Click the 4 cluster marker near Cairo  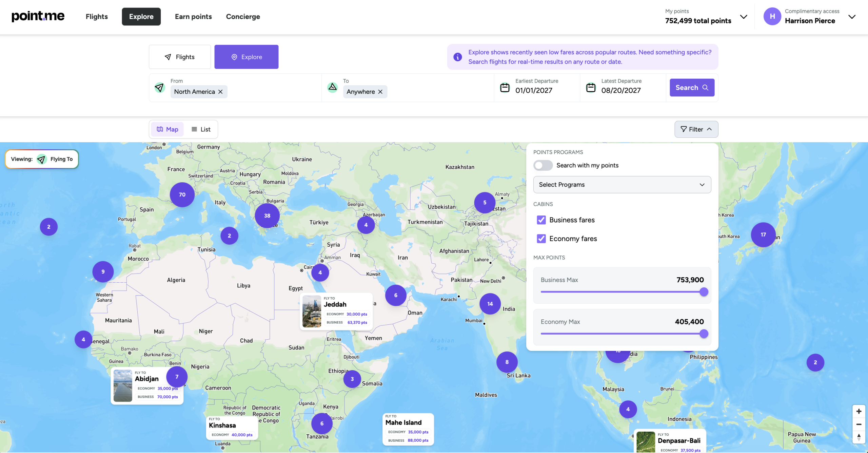pos(320,272)
